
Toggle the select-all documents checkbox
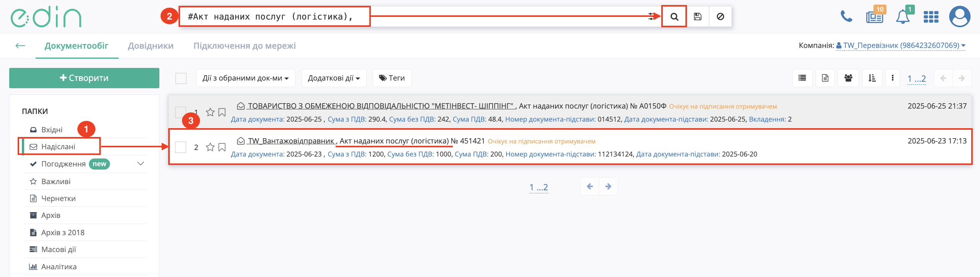[181, 78]
